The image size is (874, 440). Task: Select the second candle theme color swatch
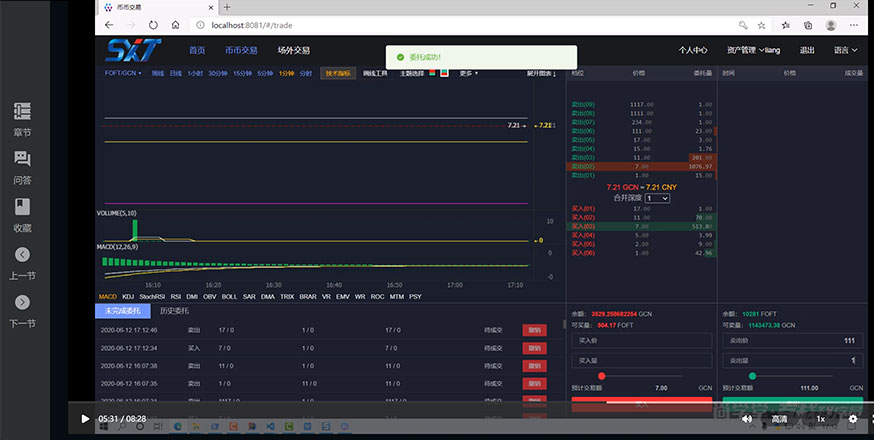click(444, 72)
